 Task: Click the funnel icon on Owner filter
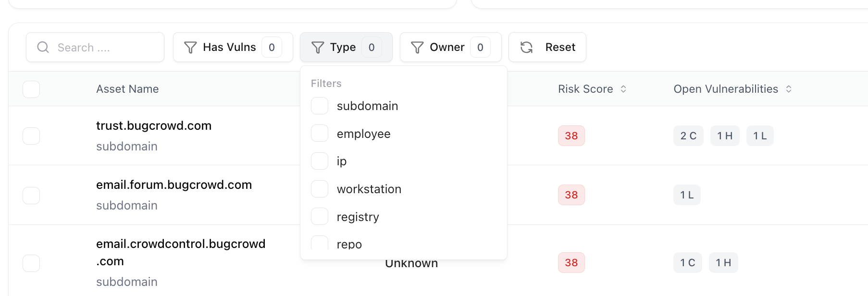(416, 47)
